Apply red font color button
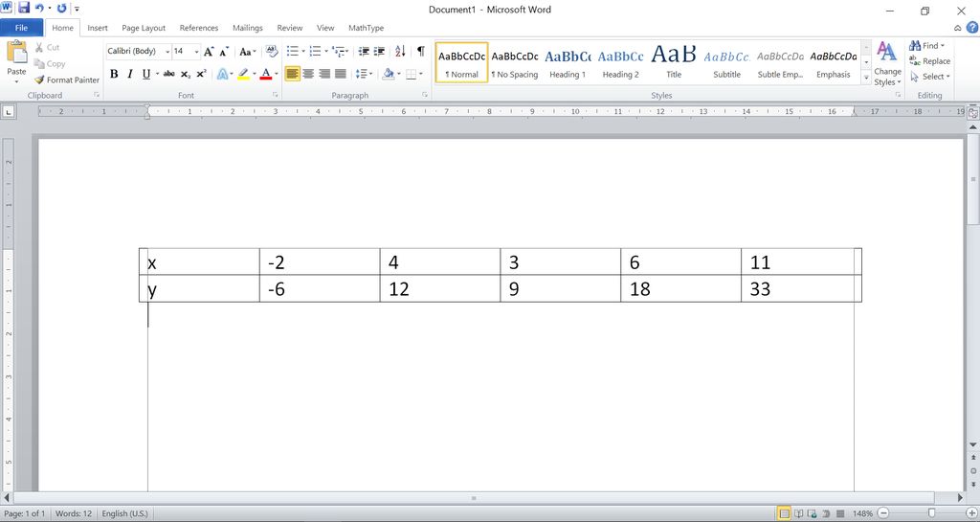The image size is (980, 522). click(x=266, y=74)
